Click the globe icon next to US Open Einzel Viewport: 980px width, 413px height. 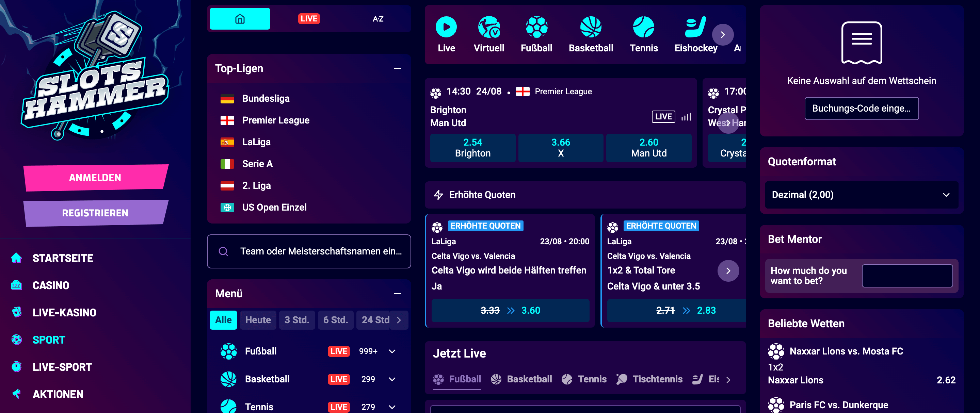tap(227, 207)
